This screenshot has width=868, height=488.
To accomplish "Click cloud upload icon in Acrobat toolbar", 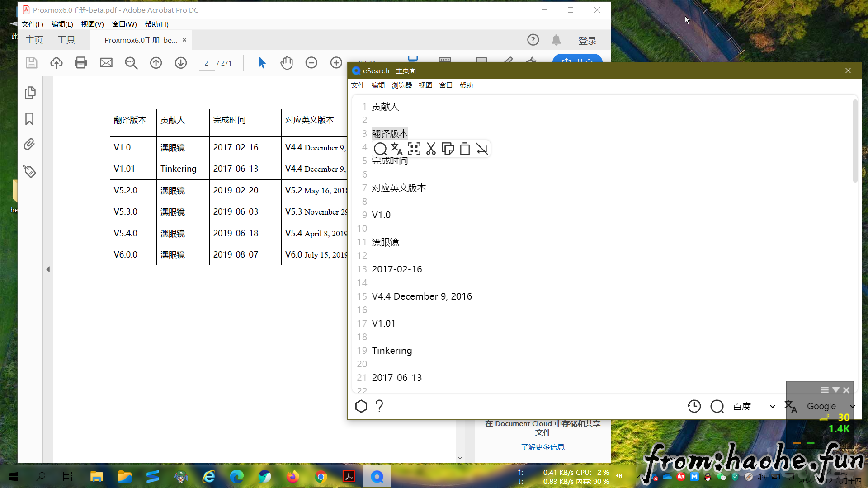I will (x=57, y=63).
